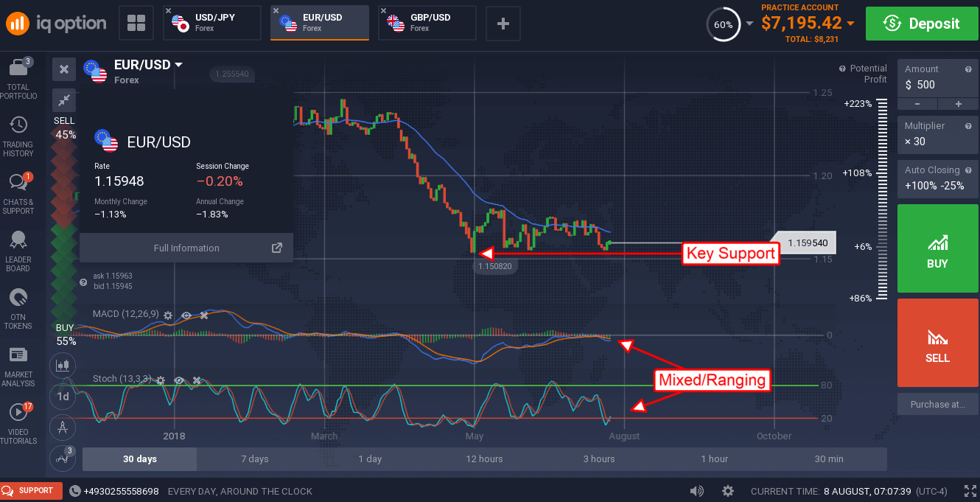The height and width of the screenshot is (502, 980).
Task: Open the indicators icon with badge 3
Action: [x=63, y=458]
